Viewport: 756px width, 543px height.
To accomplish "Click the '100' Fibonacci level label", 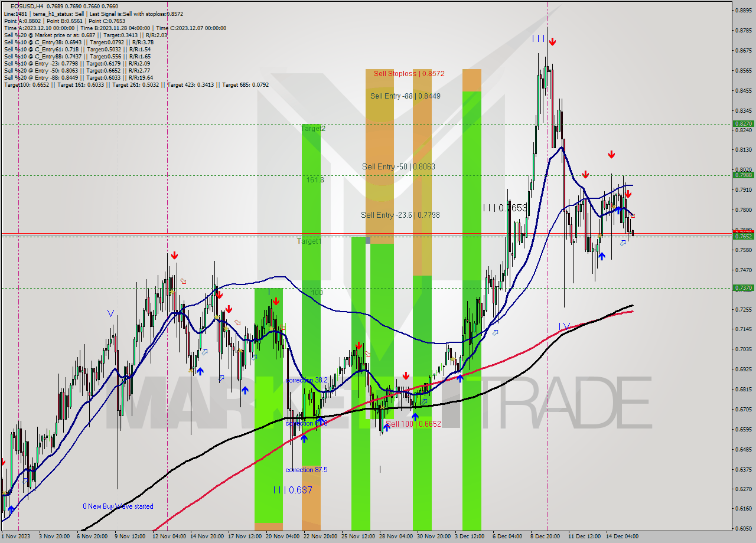I will click(x=317, y=293).
